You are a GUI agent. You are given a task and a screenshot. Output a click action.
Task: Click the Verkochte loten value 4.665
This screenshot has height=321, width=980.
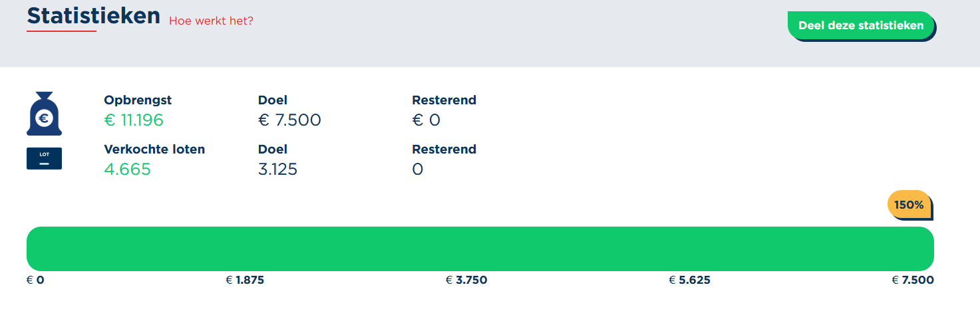[127, 169]
